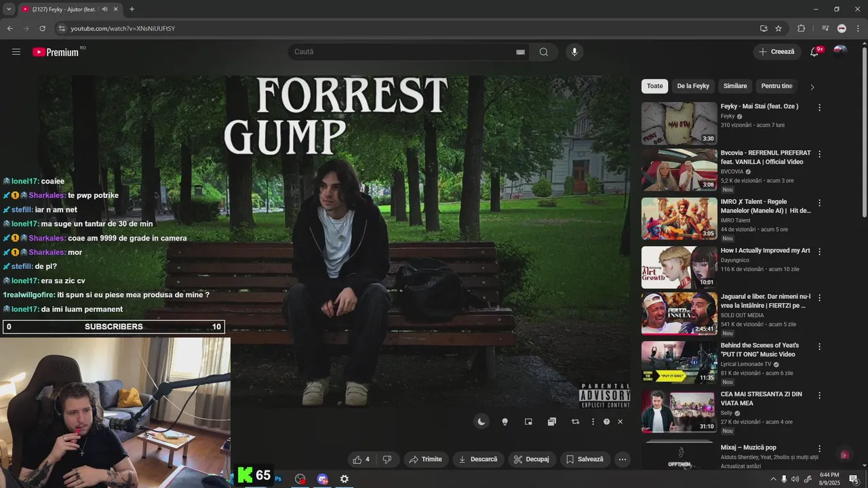The height and width of the screenshot is (488, 868).
Task: Open options for Behind the Scenes Yeat video
Action: pos(819,346)
